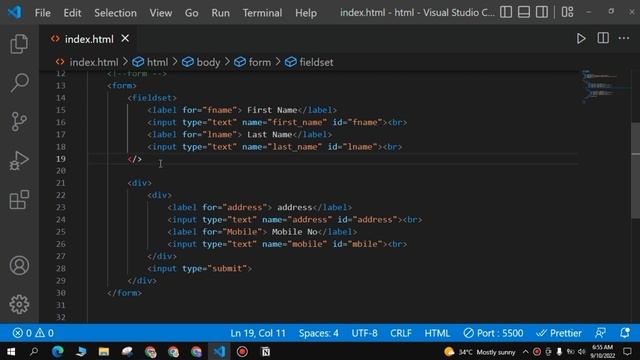This screenshot has width=640, height=360.
Task: Change language mode HTML in status bar
Action: (437, 333)
